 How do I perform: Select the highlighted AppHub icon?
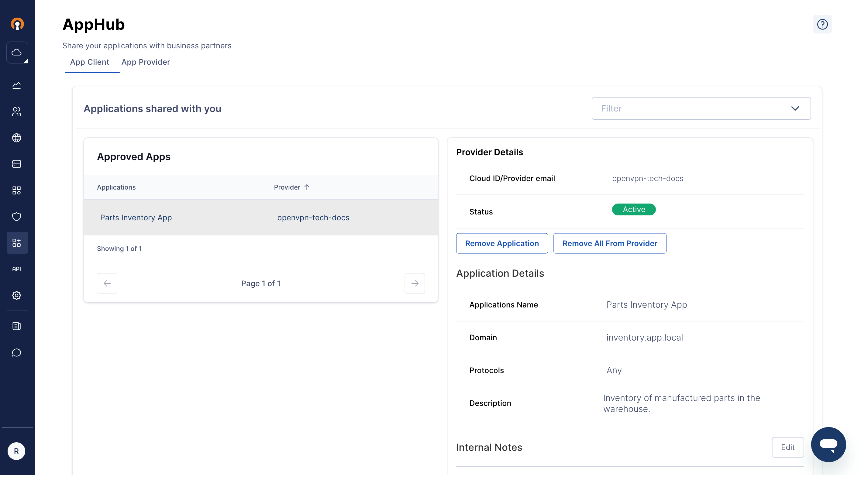[16, 242]
